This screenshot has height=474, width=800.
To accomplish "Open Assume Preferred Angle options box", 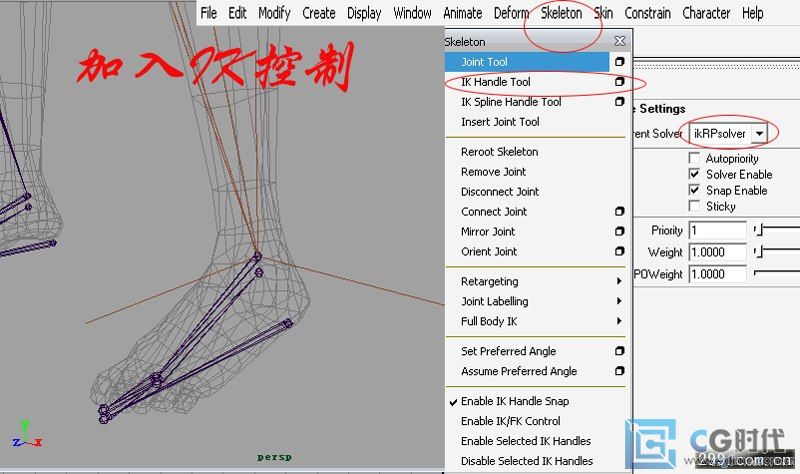I will [619, 370].
